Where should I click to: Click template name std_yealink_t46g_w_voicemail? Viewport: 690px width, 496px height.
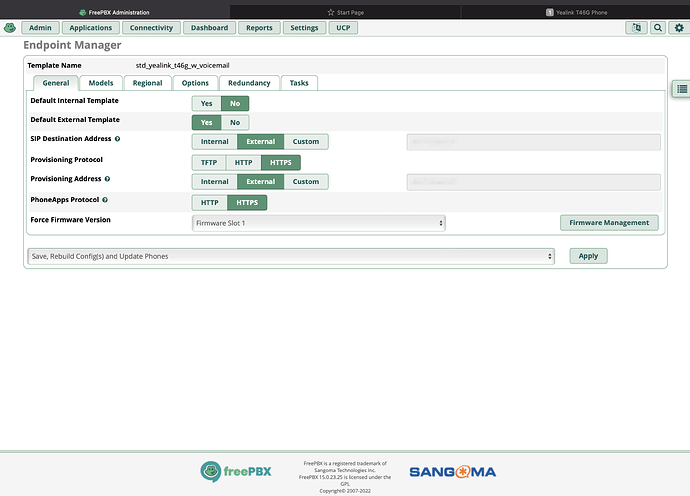(x=183, y=66)
